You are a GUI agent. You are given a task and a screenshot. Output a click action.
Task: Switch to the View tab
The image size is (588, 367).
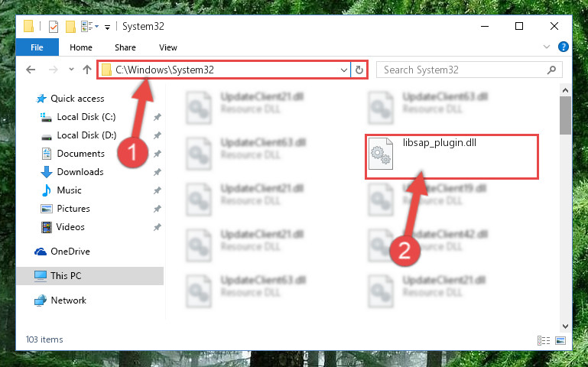168,47
